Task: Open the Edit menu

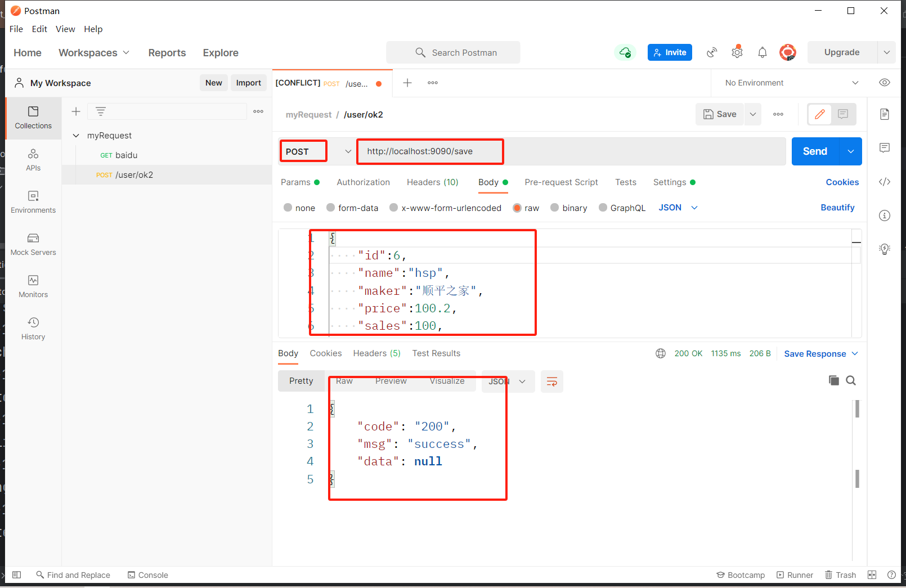Action: click(x=39, y=29)
